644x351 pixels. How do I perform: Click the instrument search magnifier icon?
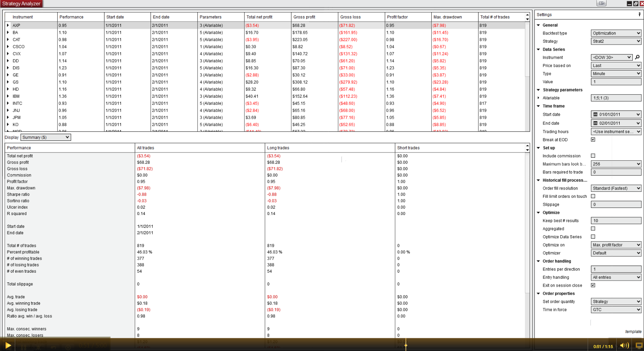click(x=637, y=57)
